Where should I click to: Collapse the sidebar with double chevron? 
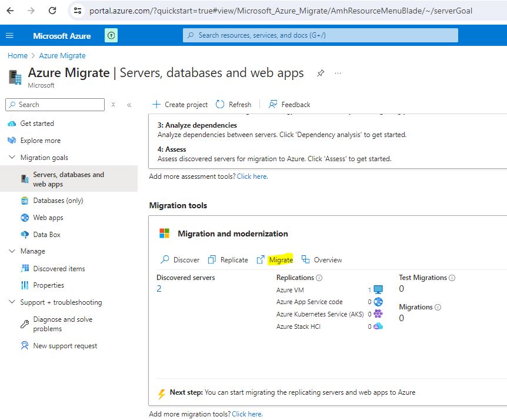click(129, 105)
